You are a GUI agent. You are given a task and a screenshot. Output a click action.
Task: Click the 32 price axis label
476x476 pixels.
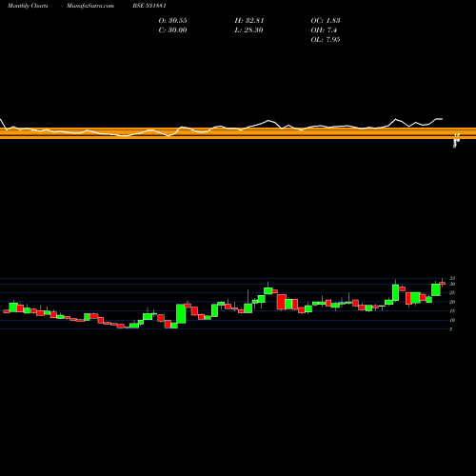pyautogui.click(x=452, y=279)
